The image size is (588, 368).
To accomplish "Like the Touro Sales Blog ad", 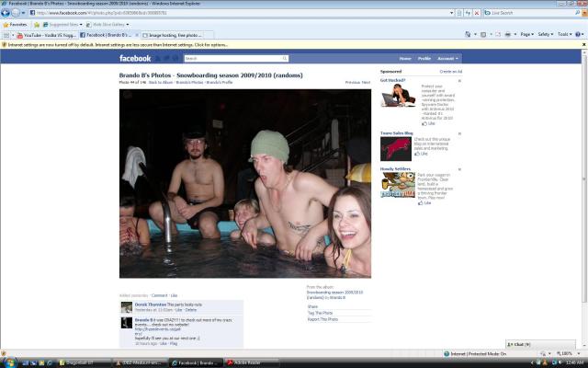I will click(422, 154).
